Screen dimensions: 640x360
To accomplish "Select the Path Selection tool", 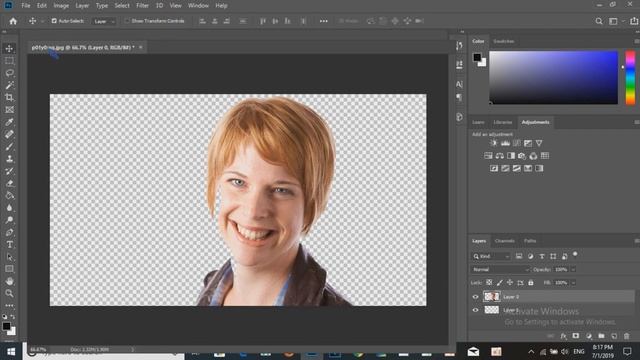I will (x=9, y=257).
